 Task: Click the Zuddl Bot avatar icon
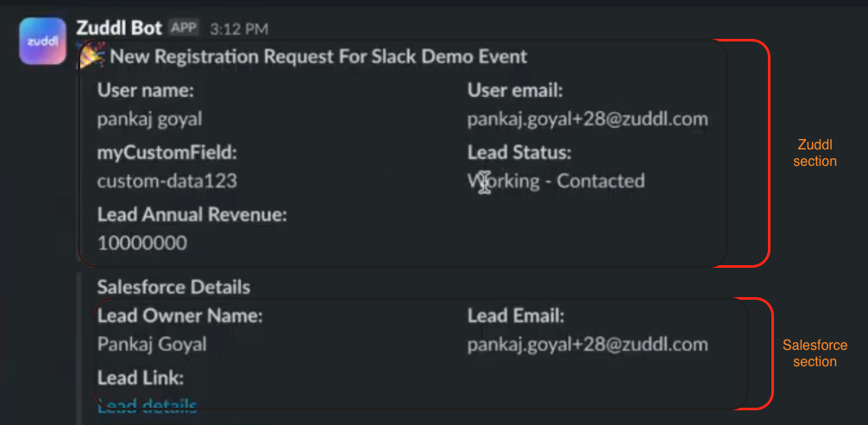pyautogui.click(x=42, y=41)
